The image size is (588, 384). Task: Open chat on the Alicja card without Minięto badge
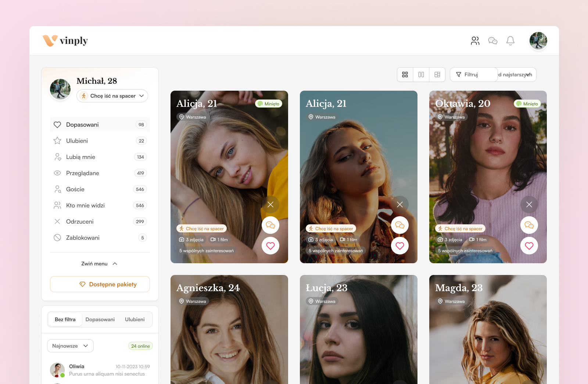pyautogui.click(x=400, y=225)
